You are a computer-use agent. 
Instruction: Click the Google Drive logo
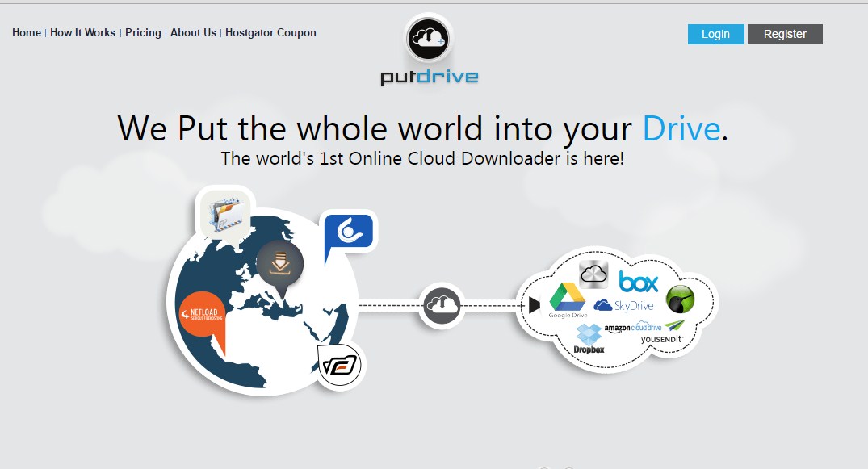pyautogui.click(x=568, y=300)
